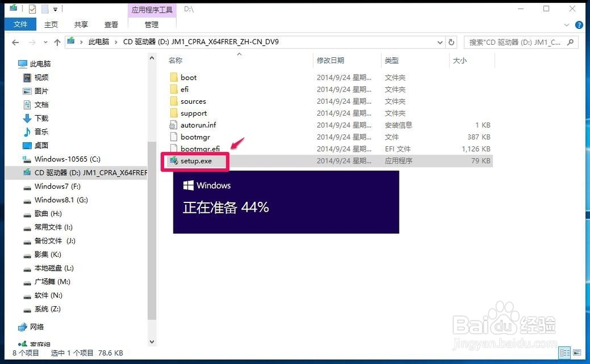This screenshot has width=590, height=364.
Task: Click the Up one level arrow
Action: point(57,42)
